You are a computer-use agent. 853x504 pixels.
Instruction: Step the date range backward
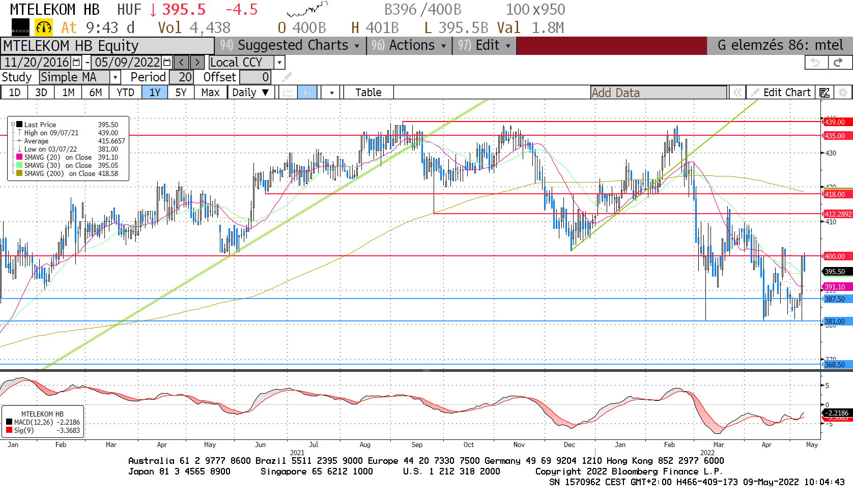(181, 63)
